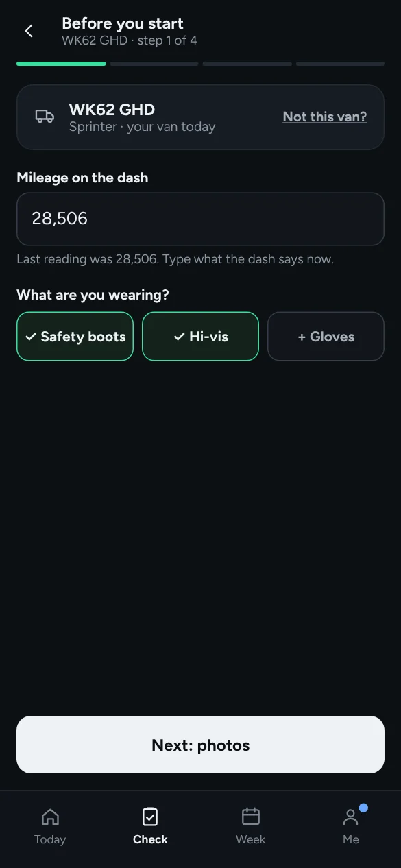
Task: Tap the van truck icon
Action: click(45, 117)
